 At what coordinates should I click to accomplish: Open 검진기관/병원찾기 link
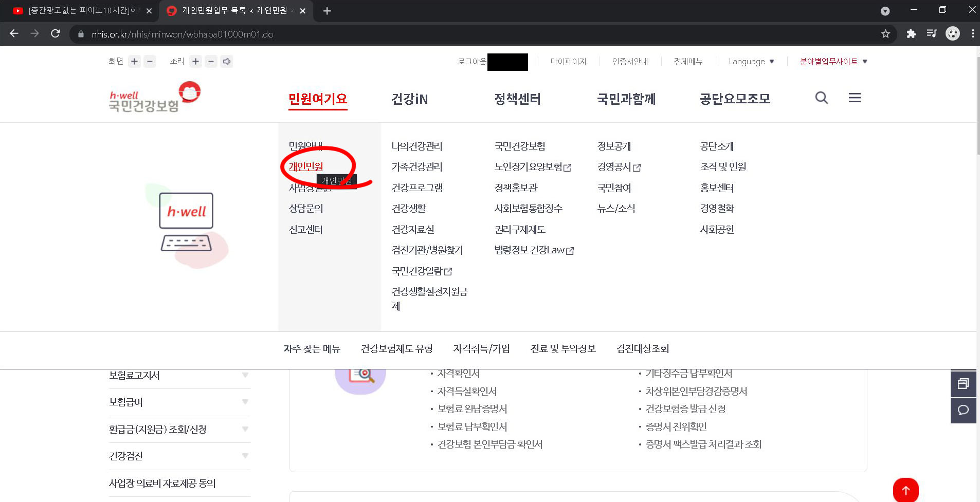click(427, 250)
